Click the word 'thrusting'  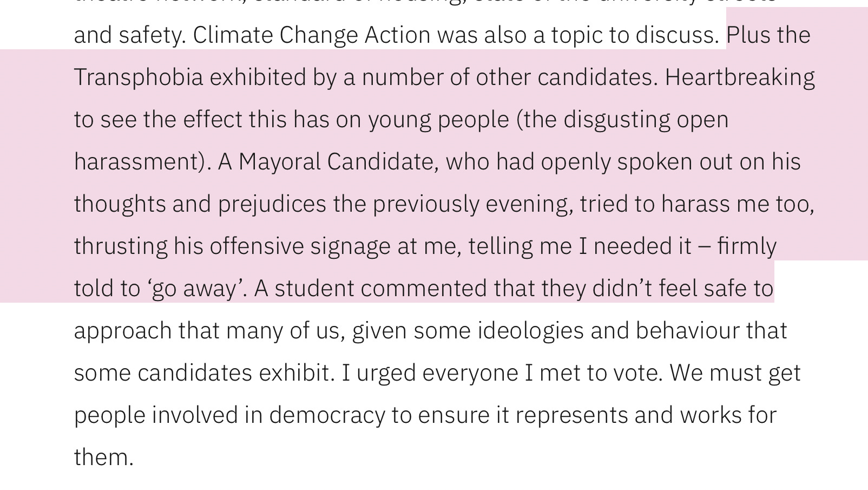click(120, 246)
